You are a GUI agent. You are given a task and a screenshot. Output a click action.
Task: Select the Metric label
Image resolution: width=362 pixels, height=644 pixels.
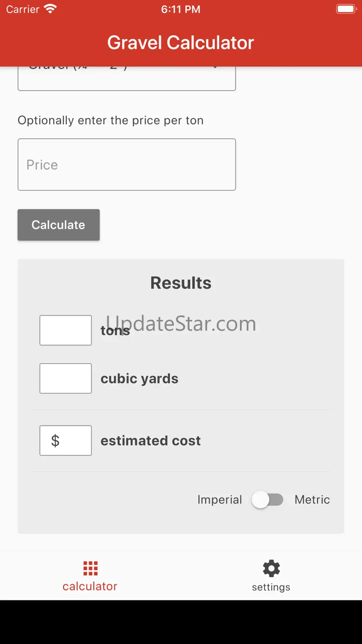pyautogui.click(x=312, y=500)
